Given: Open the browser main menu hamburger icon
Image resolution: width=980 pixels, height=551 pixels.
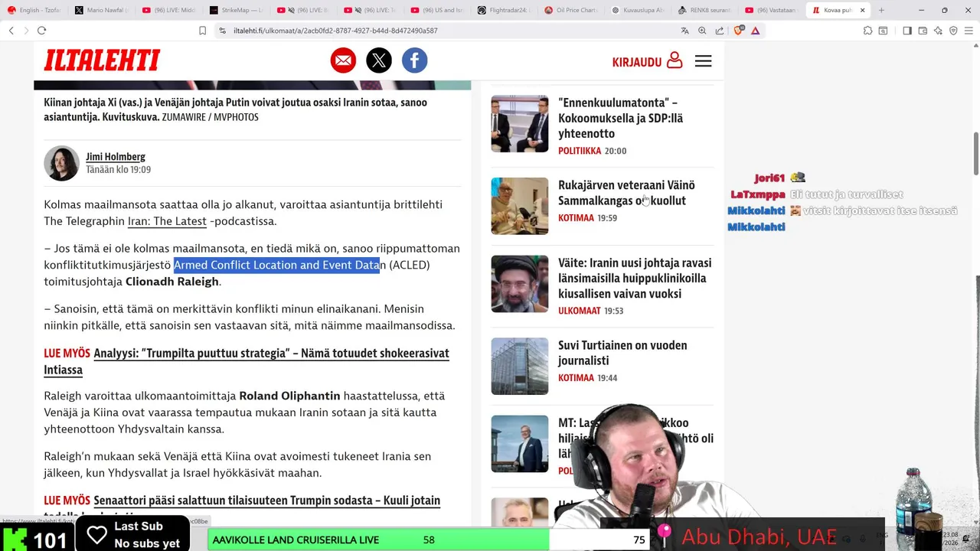Looking at the screenshot, I should tap(969, 31).
